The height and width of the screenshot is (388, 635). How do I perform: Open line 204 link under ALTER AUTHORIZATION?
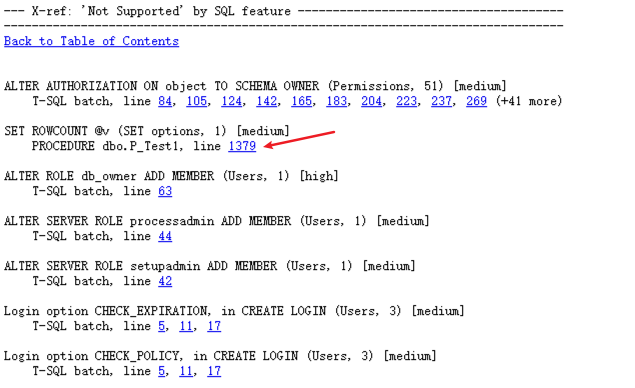click(x=371, y=101)
